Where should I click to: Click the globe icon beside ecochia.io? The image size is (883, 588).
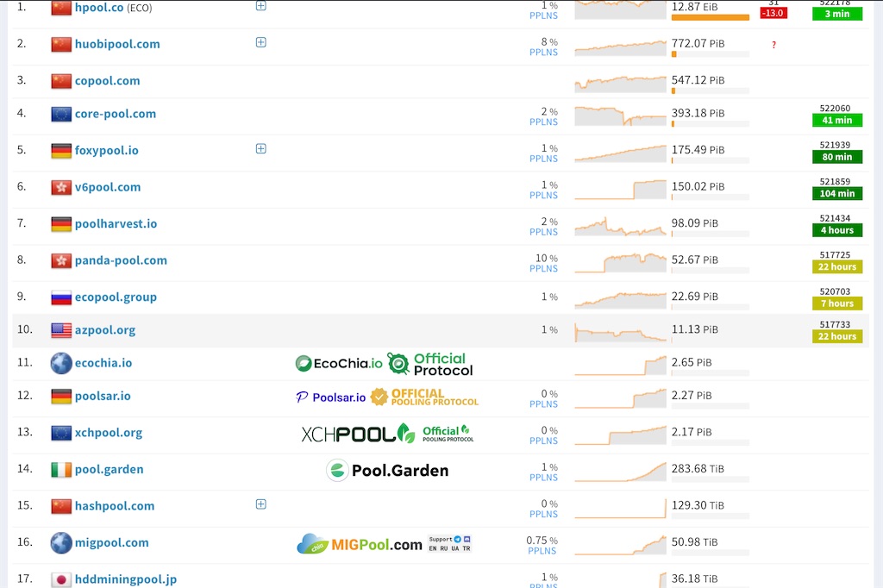coord(61,363)
